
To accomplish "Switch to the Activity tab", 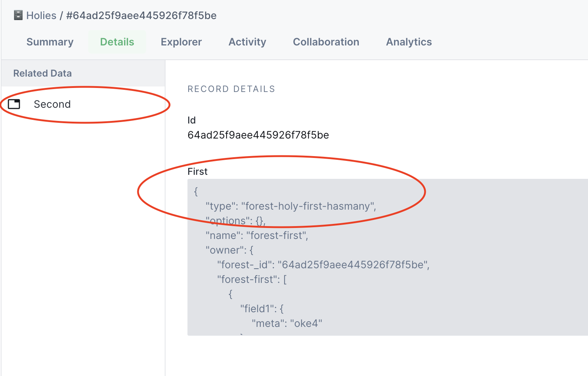I will coord(247,42).
